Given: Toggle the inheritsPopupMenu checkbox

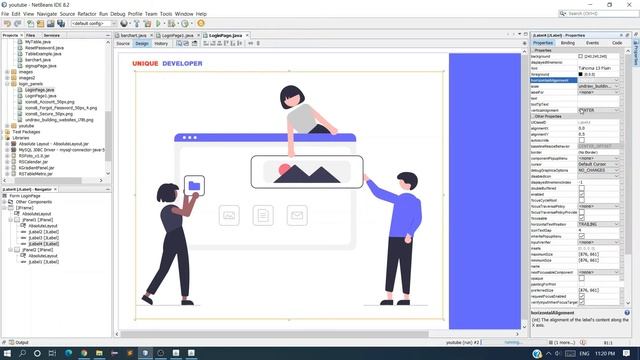Looking at the screenshot, I should [x=582, y=236].
